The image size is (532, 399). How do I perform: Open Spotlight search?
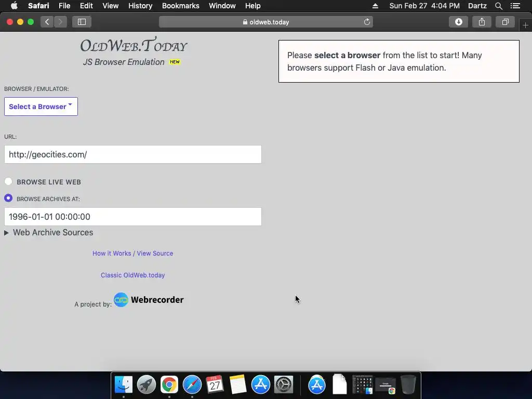point(498,6)
